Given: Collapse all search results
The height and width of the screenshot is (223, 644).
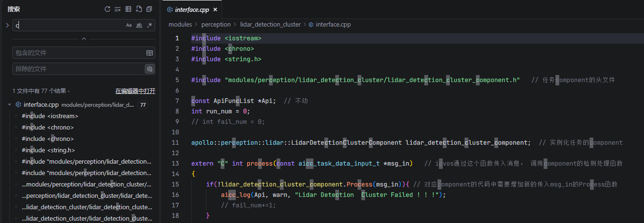Looking at the screenshot, I should 149,9.
